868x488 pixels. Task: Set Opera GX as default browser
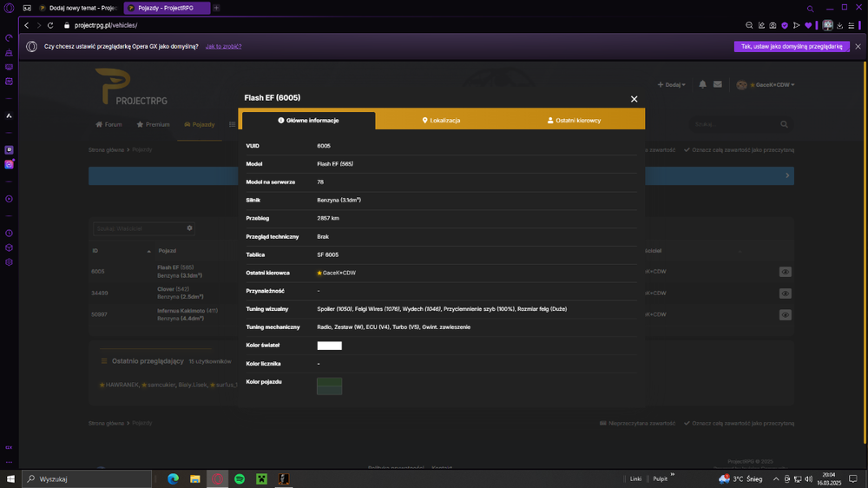pos(792,47)
